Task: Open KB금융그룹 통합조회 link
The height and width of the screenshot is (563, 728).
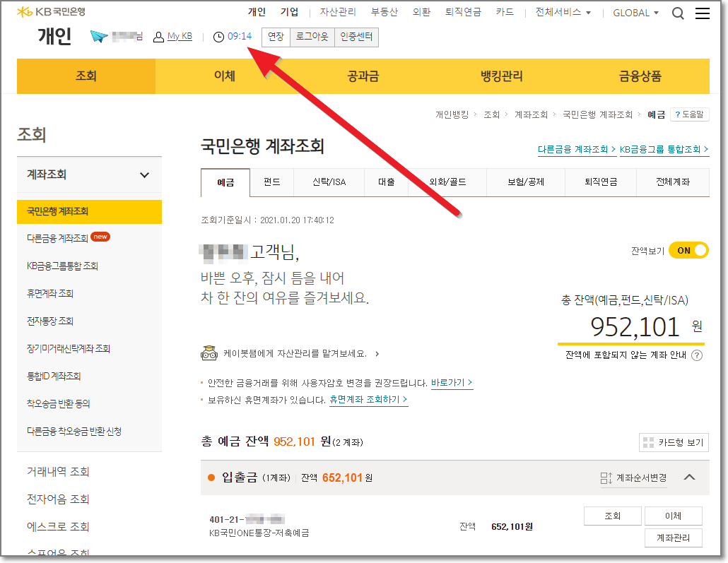Action: [x=664, y=150]
